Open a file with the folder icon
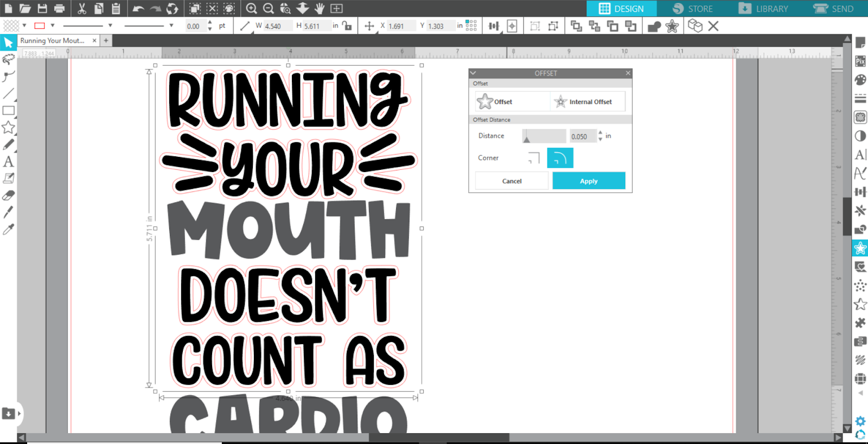This screenshot has width=868, height=444. 25,8
